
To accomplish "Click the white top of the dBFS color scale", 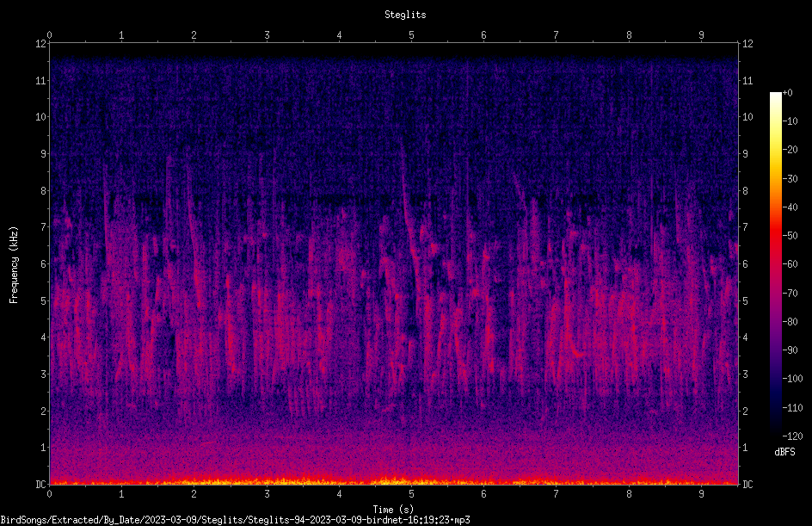I will point(775,96).
